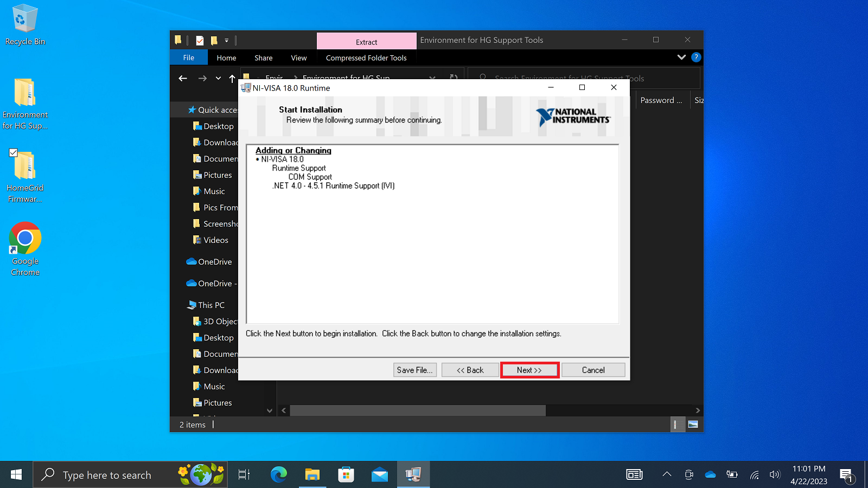The width and height of the screenshot is (868, 488).
Task: Open Pictures under Quick access
Action: click(x=212, y=175)
